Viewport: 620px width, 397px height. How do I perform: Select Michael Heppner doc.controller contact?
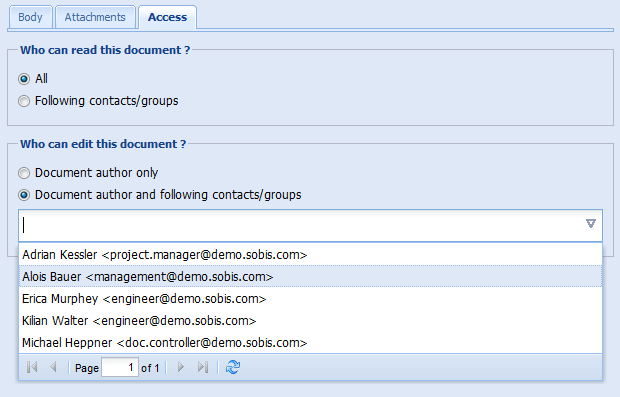click(x=310, y=343)
